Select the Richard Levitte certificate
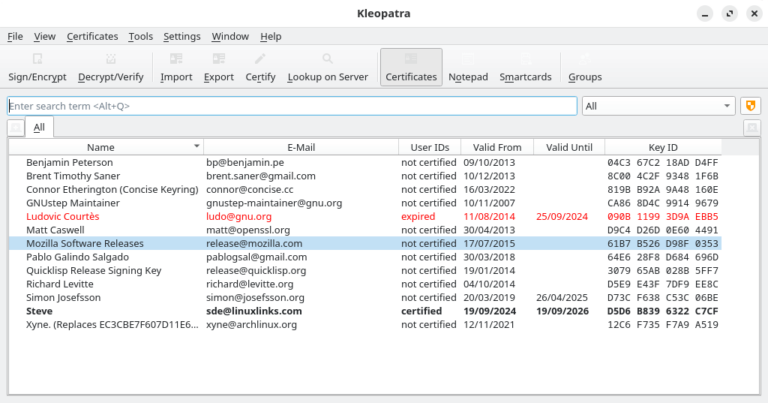Screen dimensions: 768x403 click(x=365, y=284)
